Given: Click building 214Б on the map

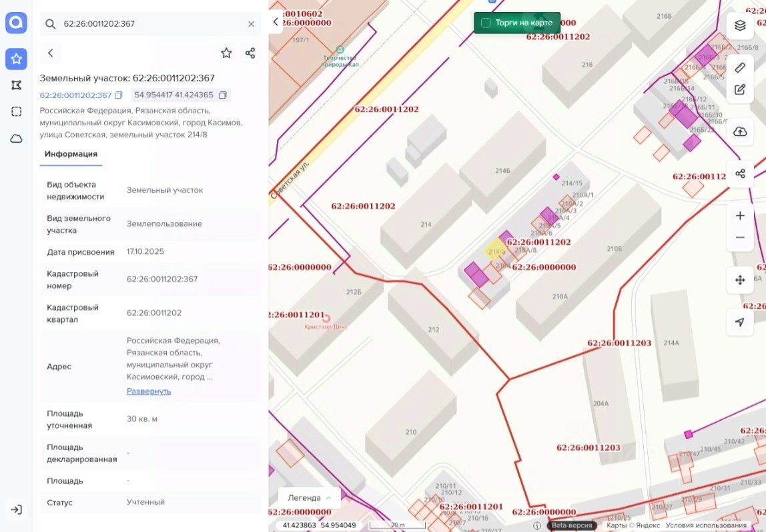Looking at the screenshot, I should (x=502, y=163).
